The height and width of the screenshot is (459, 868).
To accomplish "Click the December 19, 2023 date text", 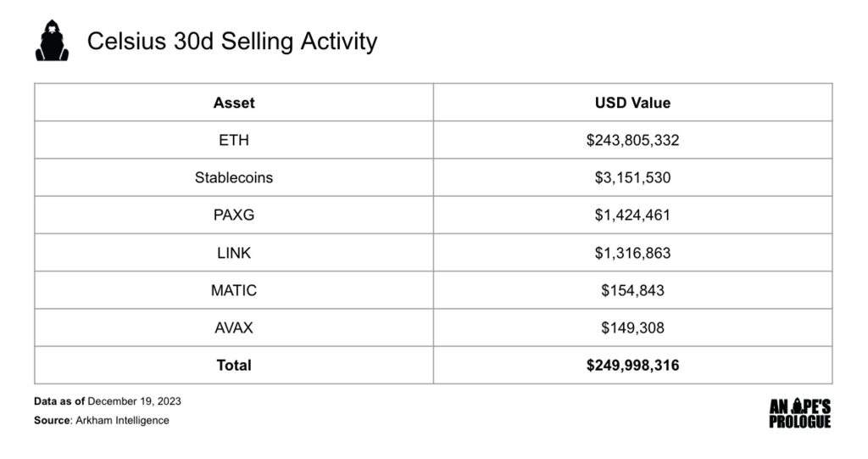I will [x=134, y=401].
